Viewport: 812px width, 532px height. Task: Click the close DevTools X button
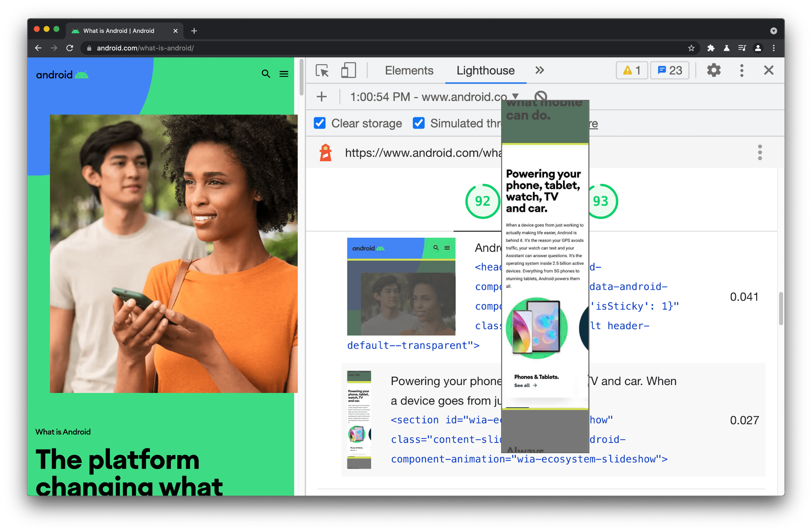[x=769, y=70]
